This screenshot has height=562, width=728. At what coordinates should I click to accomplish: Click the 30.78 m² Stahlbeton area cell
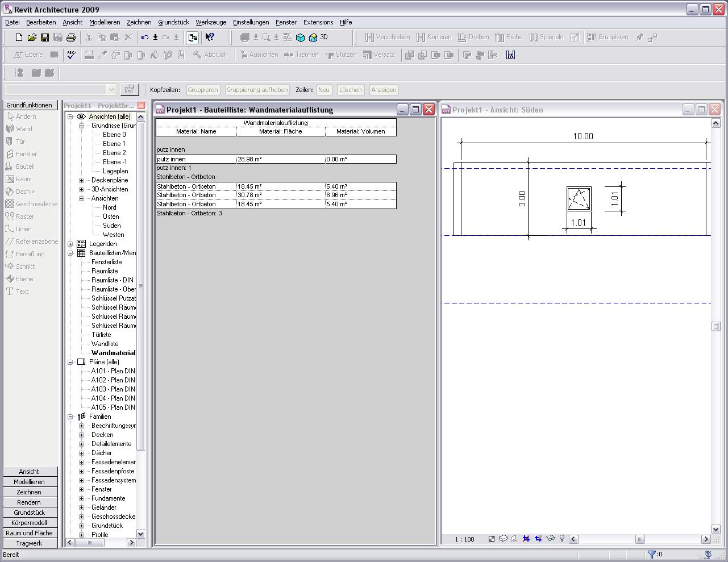coord(281,195)
